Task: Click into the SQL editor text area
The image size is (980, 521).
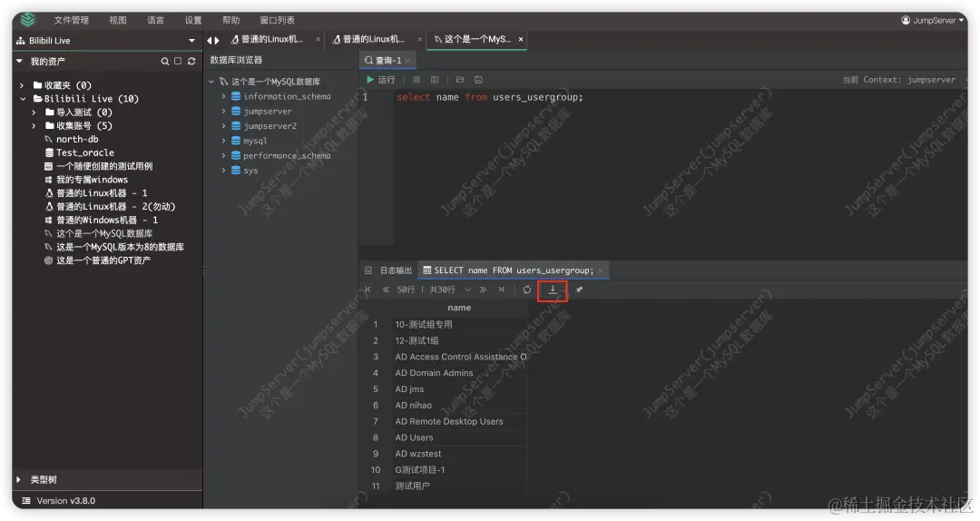Action: (x=678, y=168)
